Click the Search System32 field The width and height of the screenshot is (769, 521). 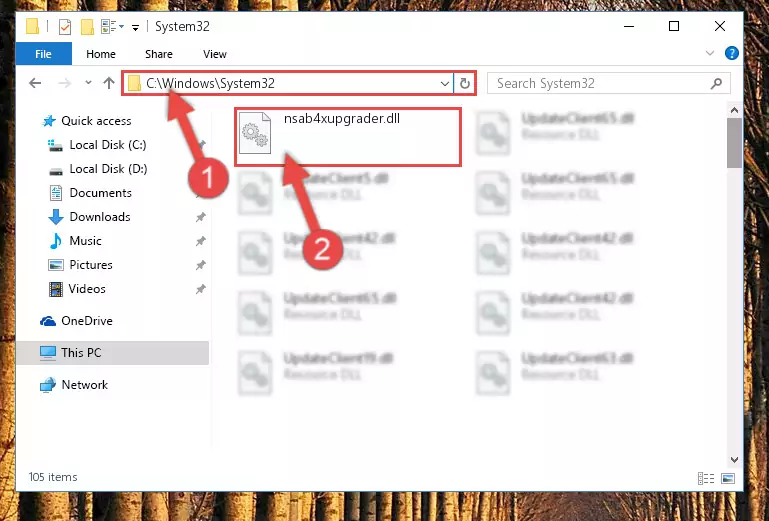tap(609, 83)
